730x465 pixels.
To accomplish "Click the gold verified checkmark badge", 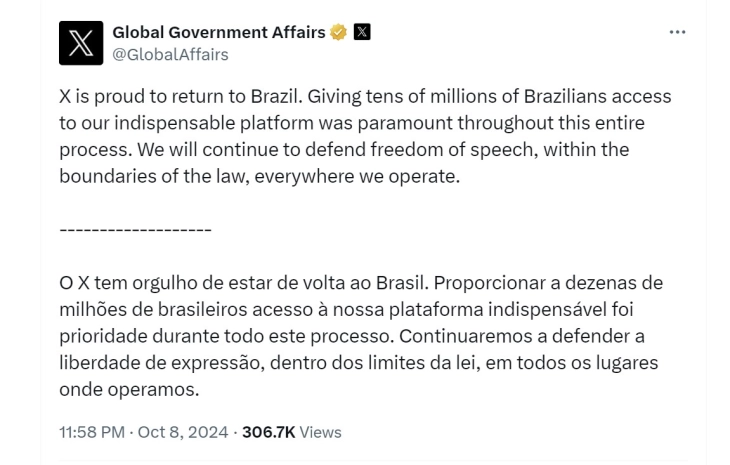I will (339, 32).
